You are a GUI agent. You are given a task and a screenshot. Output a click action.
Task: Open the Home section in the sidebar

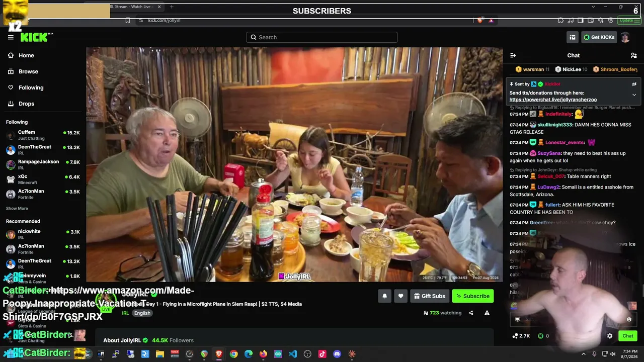26,55
